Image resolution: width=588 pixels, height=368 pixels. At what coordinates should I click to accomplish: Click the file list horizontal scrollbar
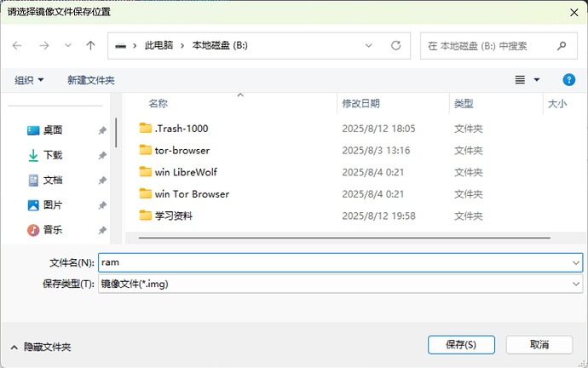[x=344, y=238]
